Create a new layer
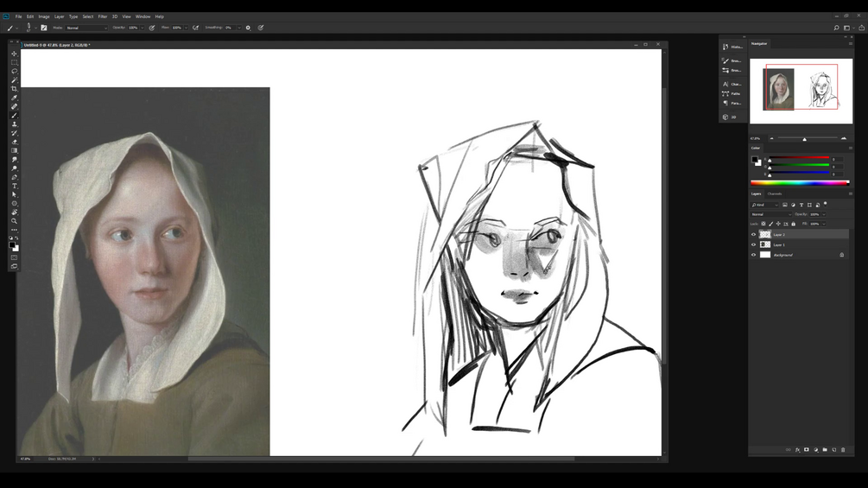The height and width of the screenshot is (488, 868). [x=834, y=450]
